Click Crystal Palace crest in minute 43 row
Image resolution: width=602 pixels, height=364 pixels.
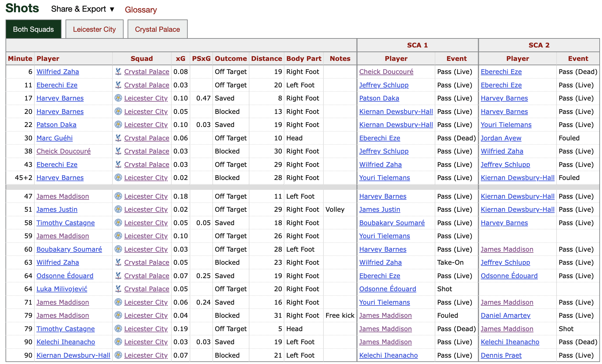pyautogui.click(x=118, y=165)
